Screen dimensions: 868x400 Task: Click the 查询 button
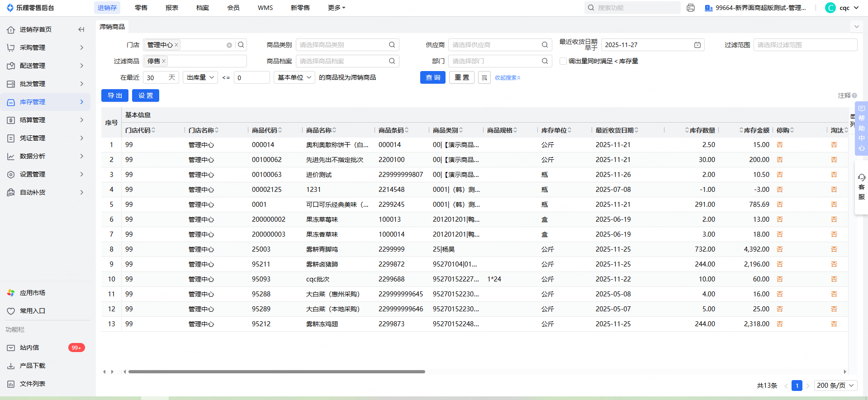[432, 77]
